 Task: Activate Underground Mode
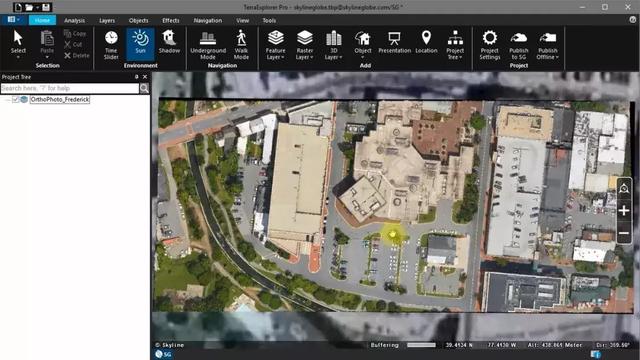(x=208, y=44)
